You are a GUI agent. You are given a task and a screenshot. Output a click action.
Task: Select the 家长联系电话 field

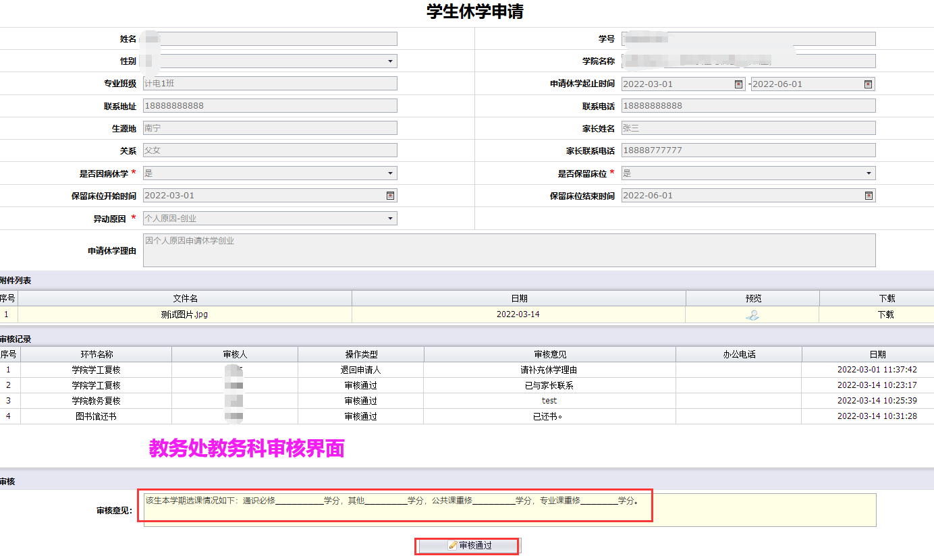(x=748, y=150)
